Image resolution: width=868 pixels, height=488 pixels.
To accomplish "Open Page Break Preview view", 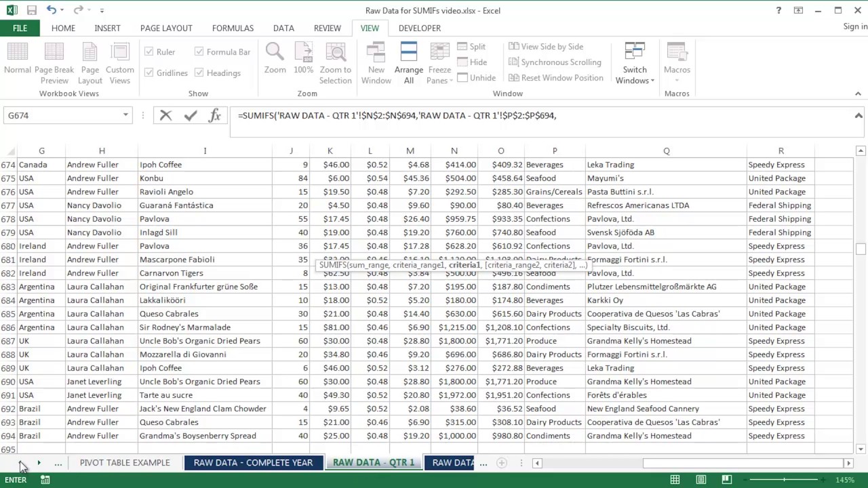I will [54, 64].
